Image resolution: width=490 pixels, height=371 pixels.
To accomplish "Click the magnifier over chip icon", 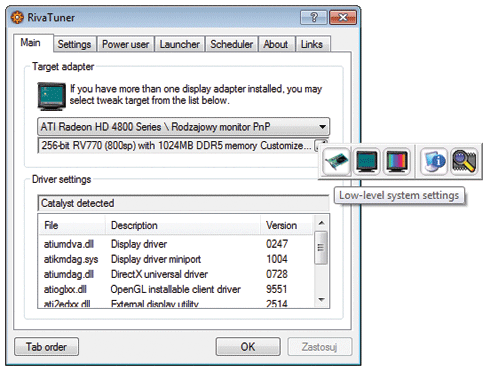I will click(464, 162).
